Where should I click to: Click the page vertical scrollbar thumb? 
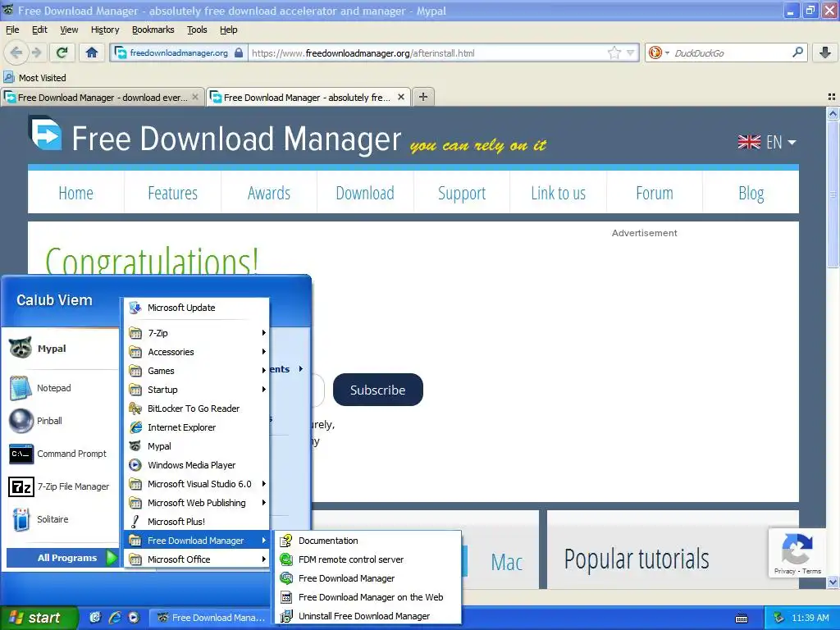(x=833, y=193)
